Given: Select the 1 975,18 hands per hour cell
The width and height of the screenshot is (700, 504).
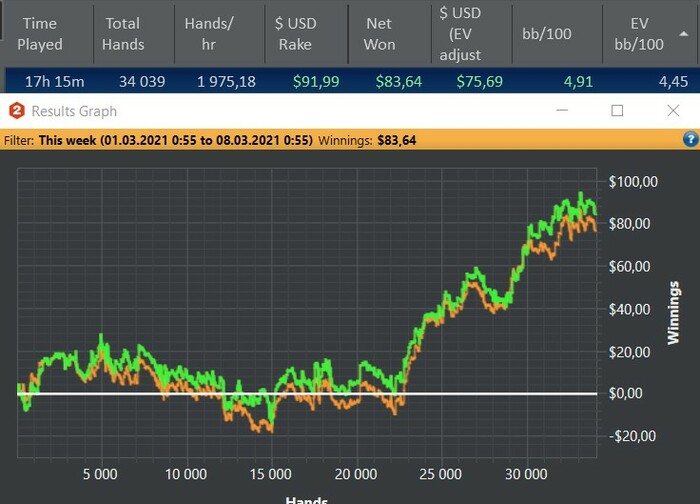Looking at the screenshot, I should pyautogui.click(x=226, y=81).
